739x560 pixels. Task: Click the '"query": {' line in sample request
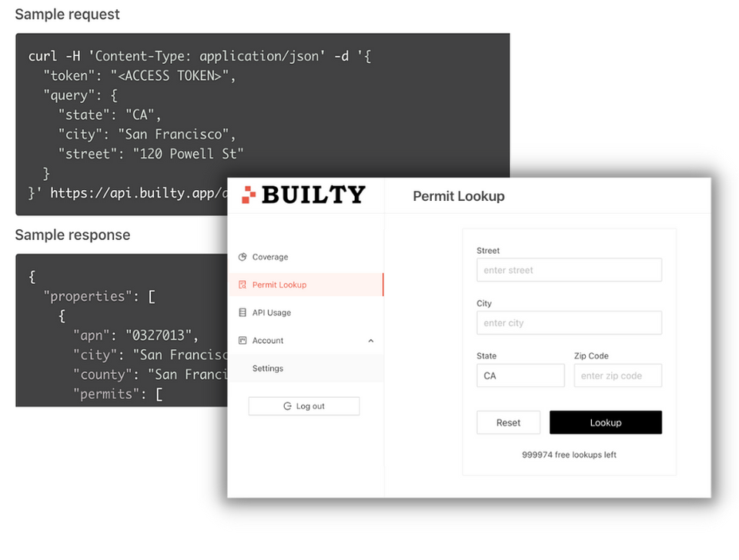coord(81,95)
